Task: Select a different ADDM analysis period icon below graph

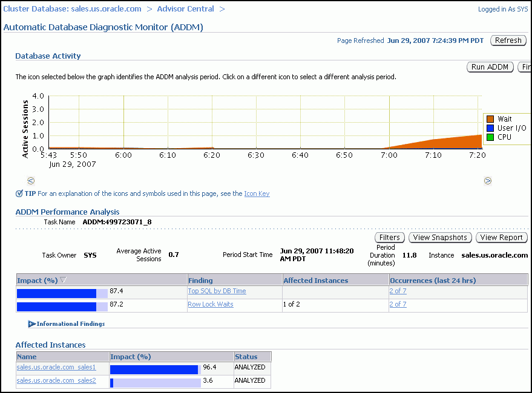Action: coord(167,148)
